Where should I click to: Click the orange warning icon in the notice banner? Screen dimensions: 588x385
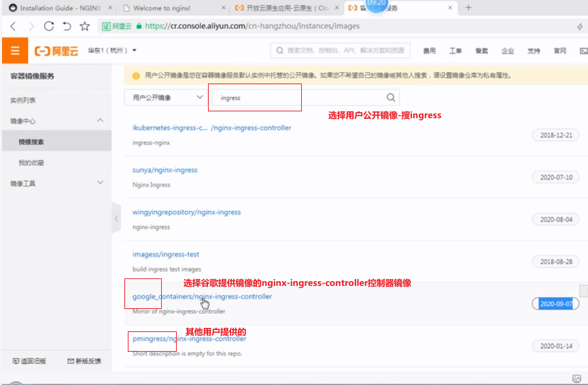[x=136, y=75]
